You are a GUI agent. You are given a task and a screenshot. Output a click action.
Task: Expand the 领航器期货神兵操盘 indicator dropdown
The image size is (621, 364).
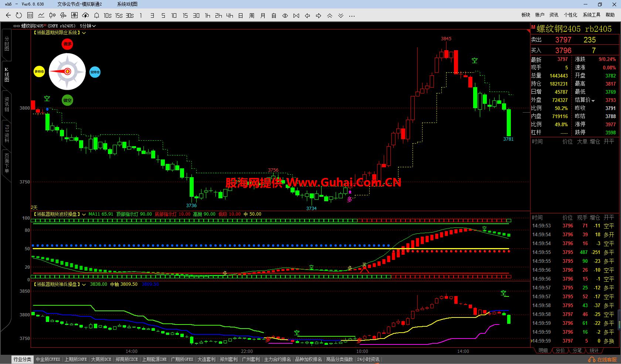pos(84,284)
